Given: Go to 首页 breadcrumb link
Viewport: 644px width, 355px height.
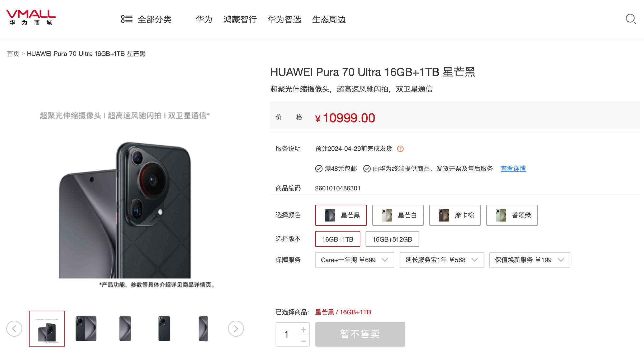Looking at the screenshot, I should 13,54.
